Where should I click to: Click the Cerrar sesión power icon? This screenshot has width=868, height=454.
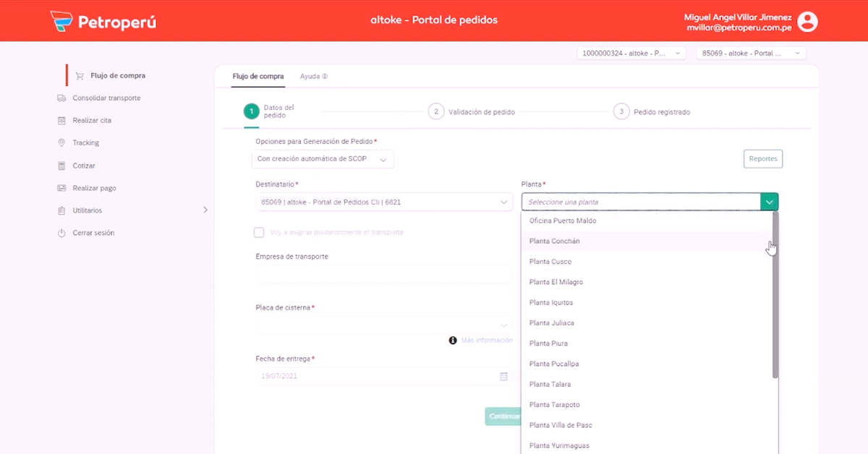pyautogui.click(x=61, y=234)
